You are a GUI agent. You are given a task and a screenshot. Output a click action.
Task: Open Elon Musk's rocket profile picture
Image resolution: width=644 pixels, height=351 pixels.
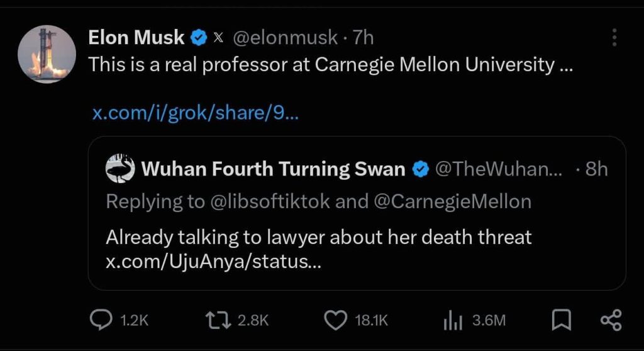[x=47, y=54]
